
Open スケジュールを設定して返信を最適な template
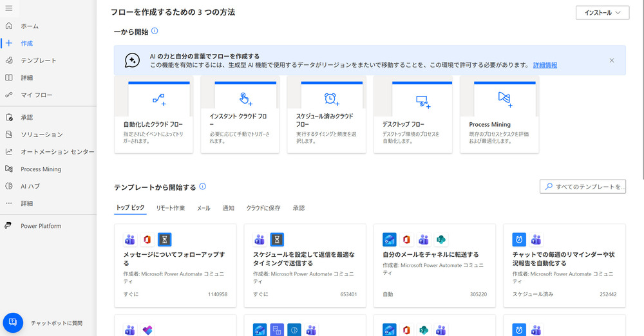305,265
